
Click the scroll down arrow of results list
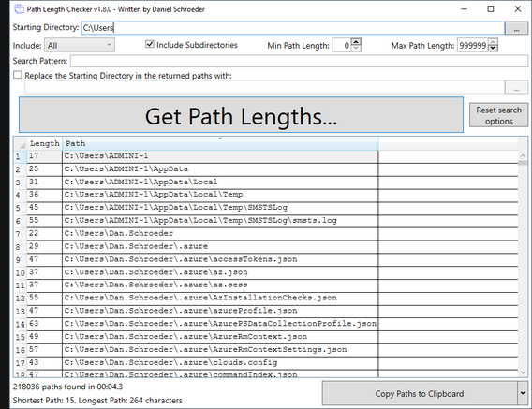[523, 372]
